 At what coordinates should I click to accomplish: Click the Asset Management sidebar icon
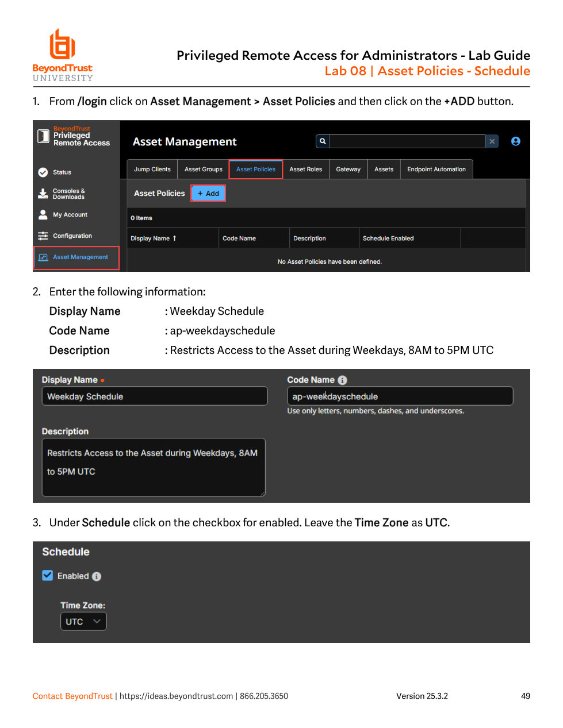click(x=43, y=257)
